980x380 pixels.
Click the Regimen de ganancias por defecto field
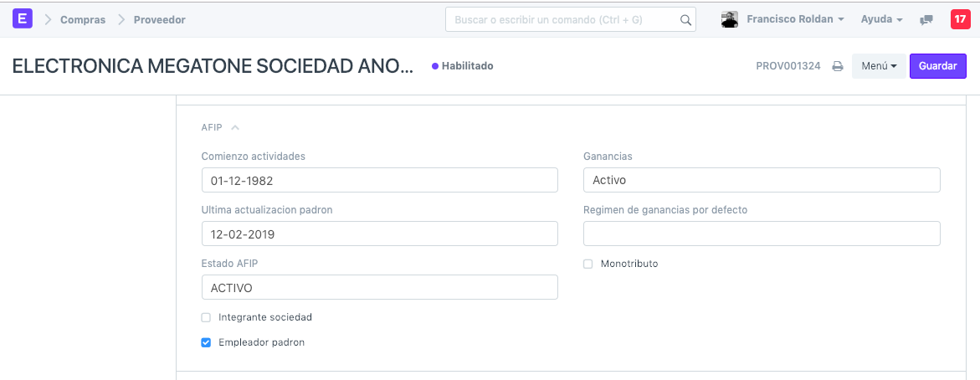click(x=762, y=234)
